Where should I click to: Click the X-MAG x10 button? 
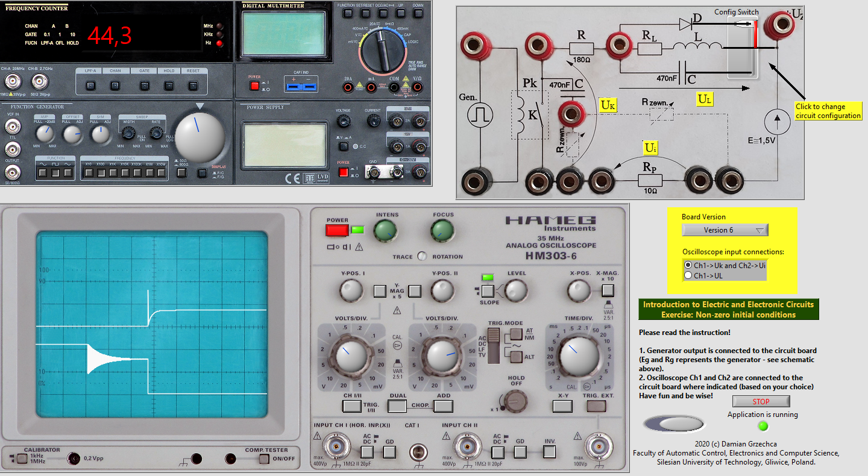pyautogui.click(x=608, y=292)
